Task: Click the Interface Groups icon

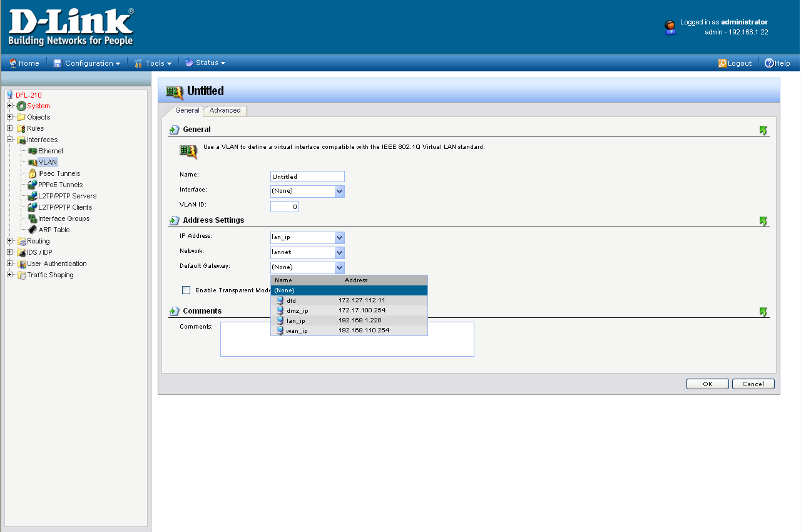Action: [33, 218]
